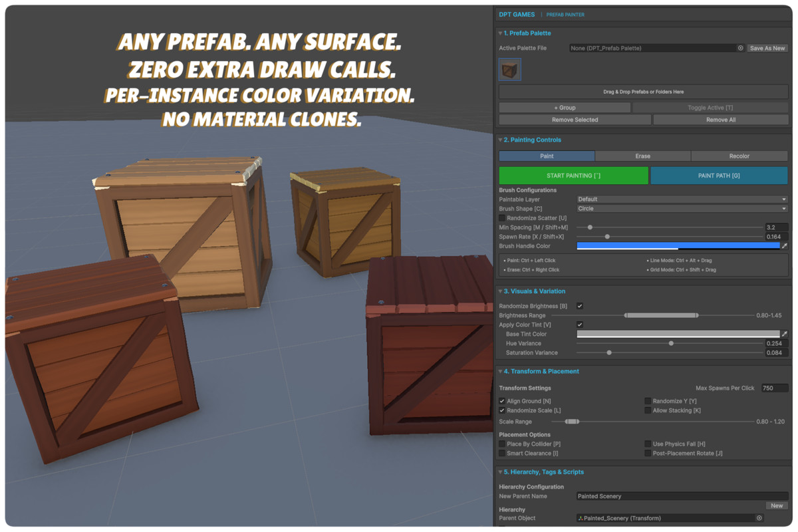798x532 pixels.
Task: Open object picker for Parent Object field
Action: point(759,518)
